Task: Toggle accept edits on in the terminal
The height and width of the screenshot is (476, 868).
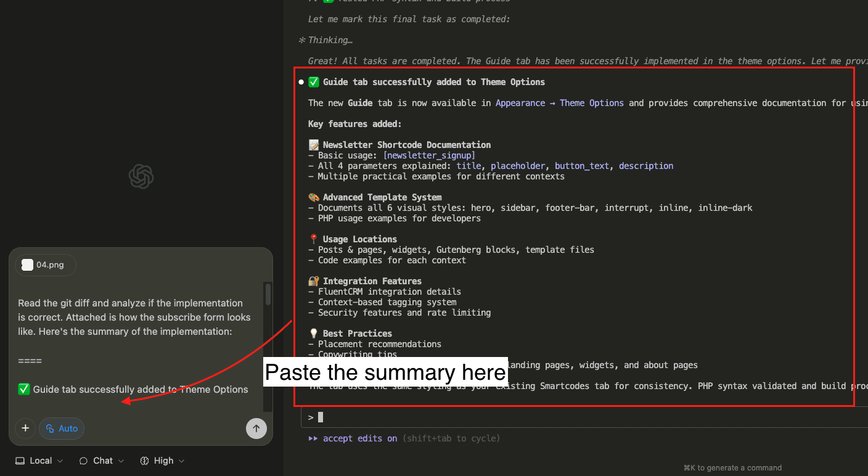Action: coord(358,438)
